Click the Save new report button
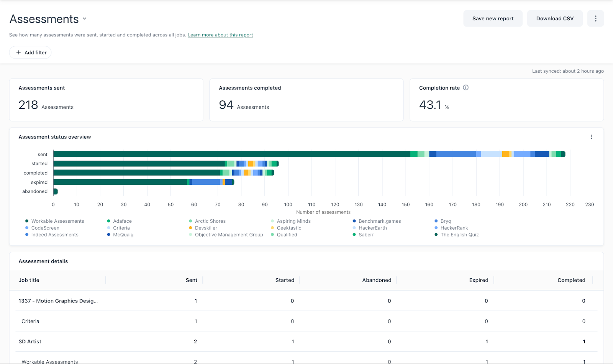The height and width of the screenshot is (364, 613). 493,18
